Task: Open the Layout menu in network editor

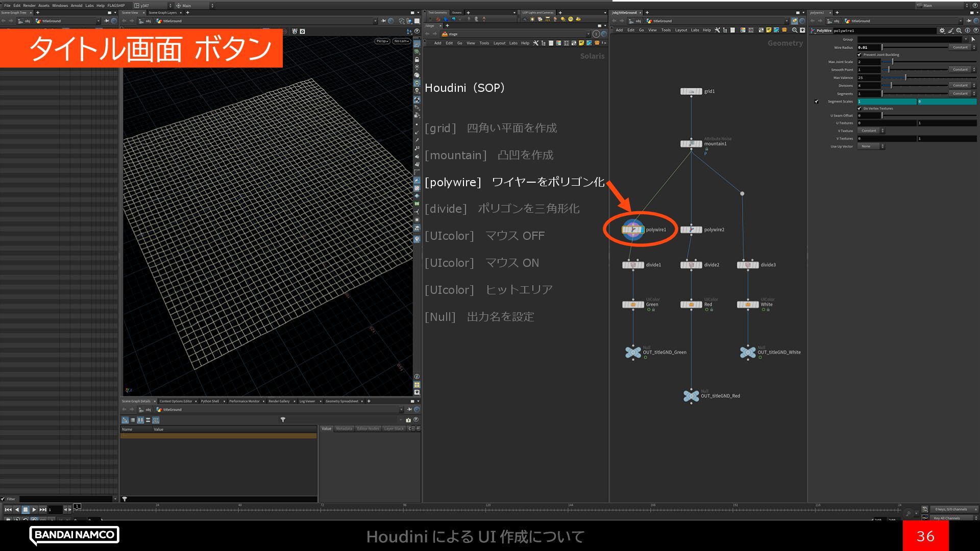Action: tap(681, 30)
